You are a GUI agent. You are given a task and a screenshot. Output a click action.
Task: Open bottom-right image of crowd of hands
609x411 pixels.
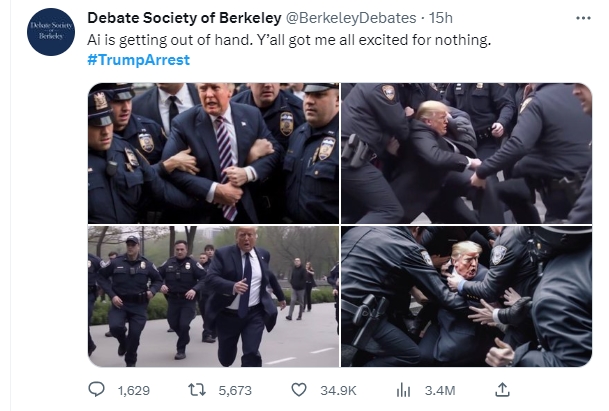[466, 296]
